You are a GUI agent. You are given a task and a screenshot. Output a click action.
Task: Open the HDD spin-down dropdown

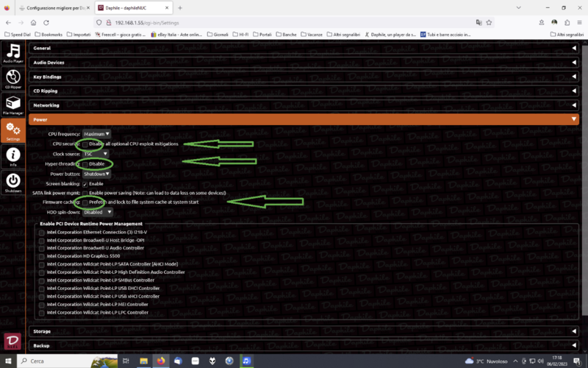[x=98, y=212]
